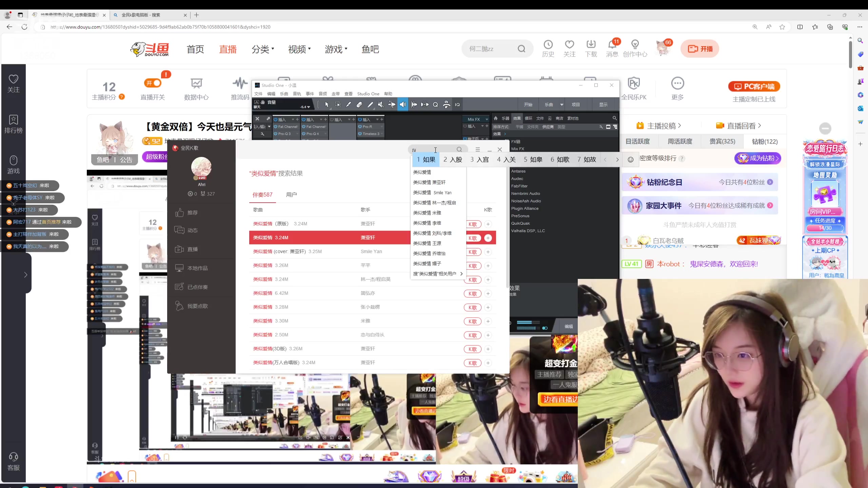Activate the Listen speaker tool
This screenshot has width=868, height=488.
(403, 104)
